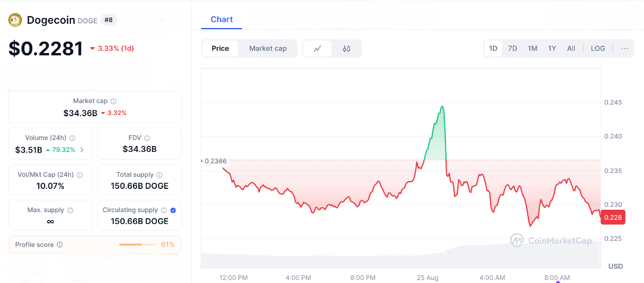This screenshot has height=283, width=644.
Task: Toggle the Market cap chart mode
Action: [268, 48]
